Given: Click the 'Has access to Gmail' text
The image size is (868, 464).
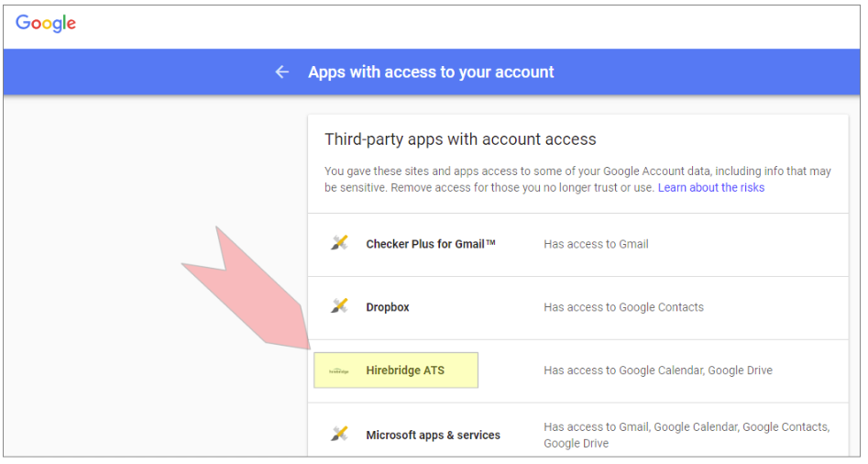Looking at the screenshot, I should [x=596, y=244].
